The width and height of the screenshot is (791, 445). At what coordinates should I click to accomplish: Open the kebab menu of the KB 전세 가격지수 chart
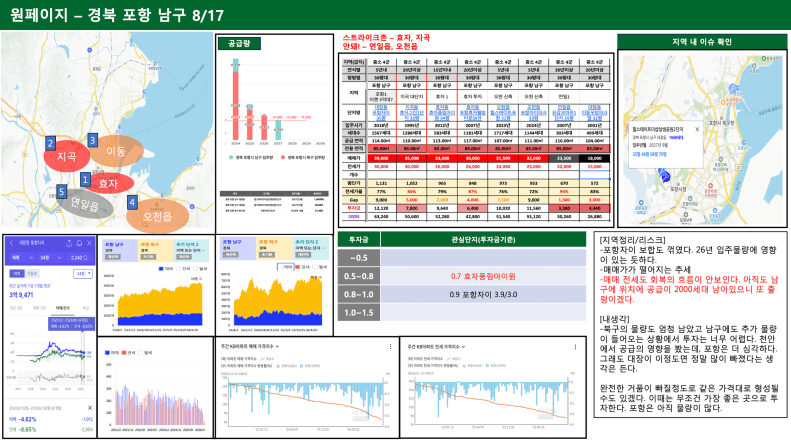coord(575,347)
